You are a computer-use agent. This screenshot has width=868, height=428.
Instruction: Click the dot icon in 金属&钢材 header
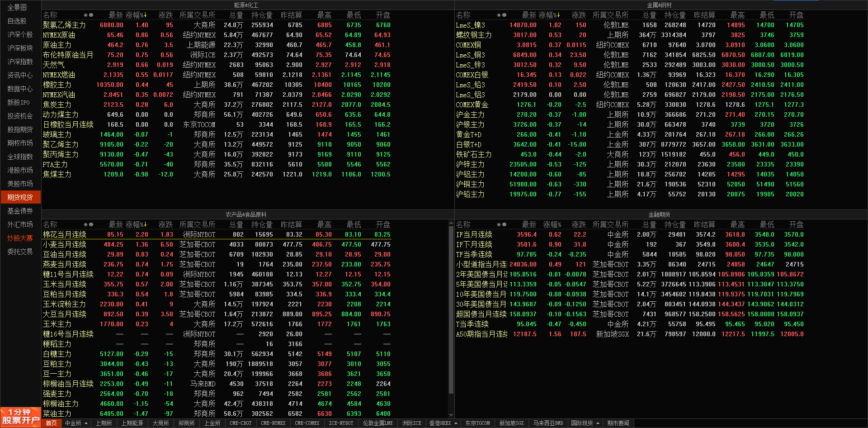click(x=504, y=15)
